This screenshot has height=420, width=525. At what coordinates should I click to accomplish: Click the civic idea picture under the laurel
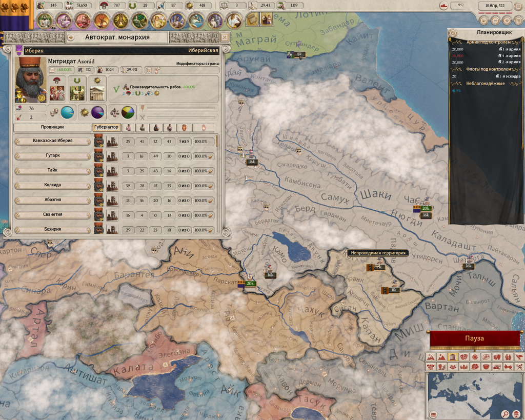tap(77, 93)
